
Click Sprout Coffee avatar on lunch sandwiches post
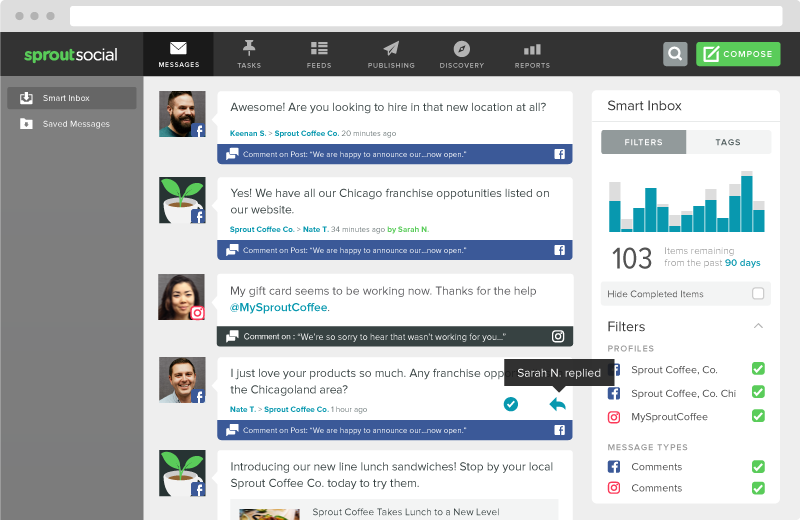click(x=182, y=473)
